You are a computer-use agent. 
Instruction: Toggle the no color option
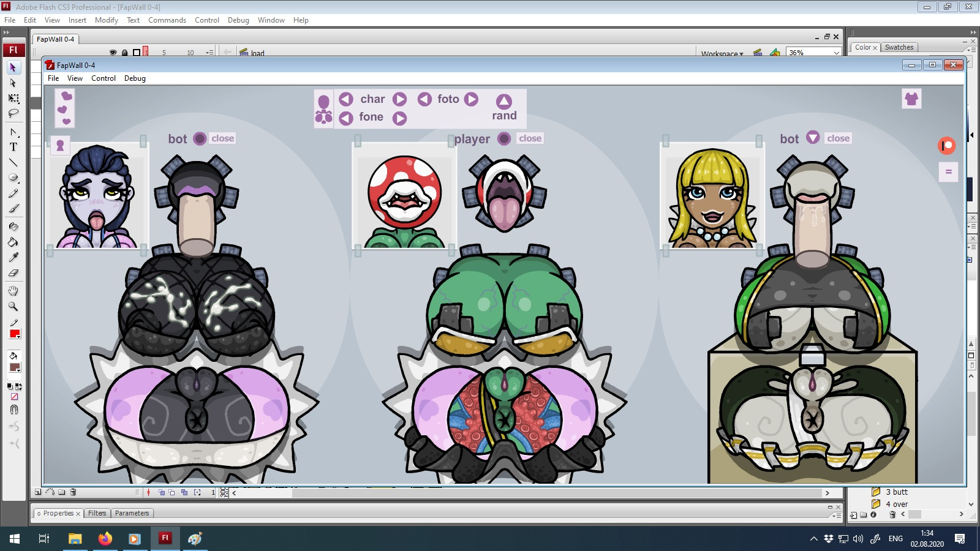(14, 397)
